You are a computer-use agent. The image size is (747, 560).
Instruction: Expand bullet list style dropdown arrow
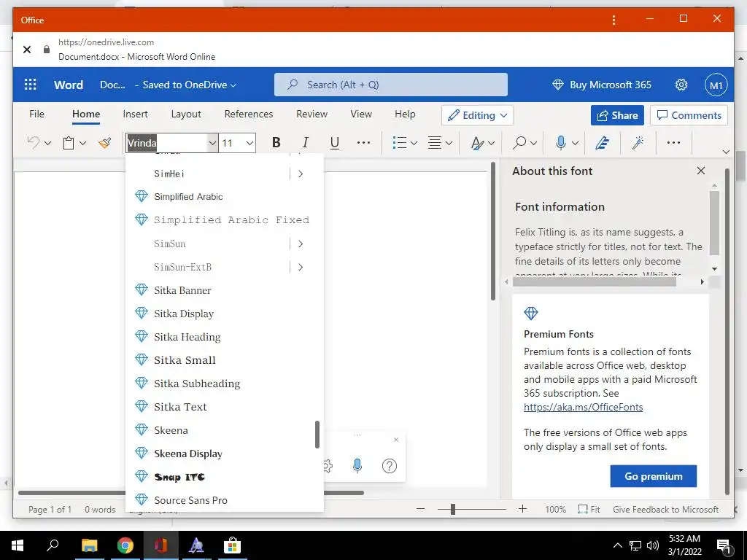[414, 143]
